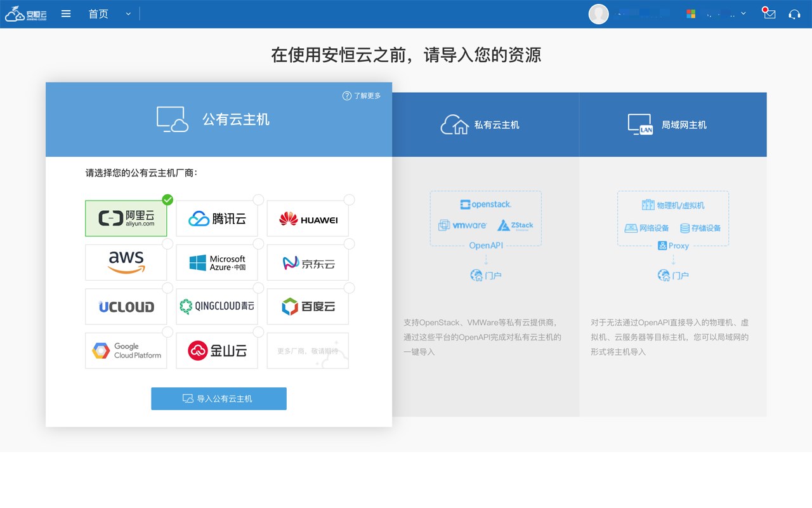This screenshot has width=812, height=508.
Task: Click the OpenAPI label
Action: [485, 246]
